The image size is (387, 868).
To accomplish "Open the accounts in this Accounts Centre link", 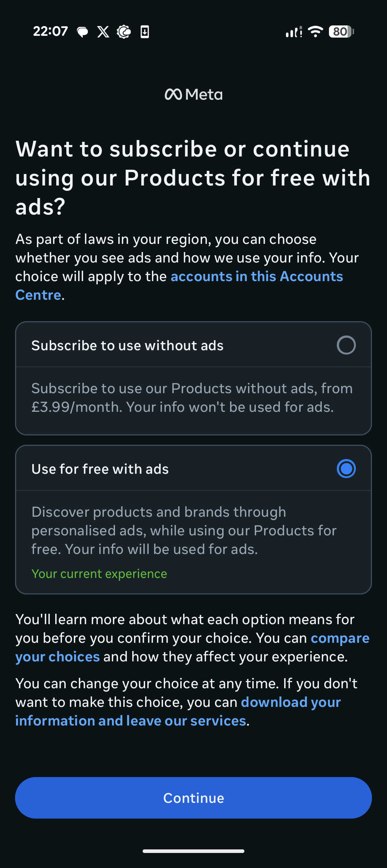I will coord(257,277).
